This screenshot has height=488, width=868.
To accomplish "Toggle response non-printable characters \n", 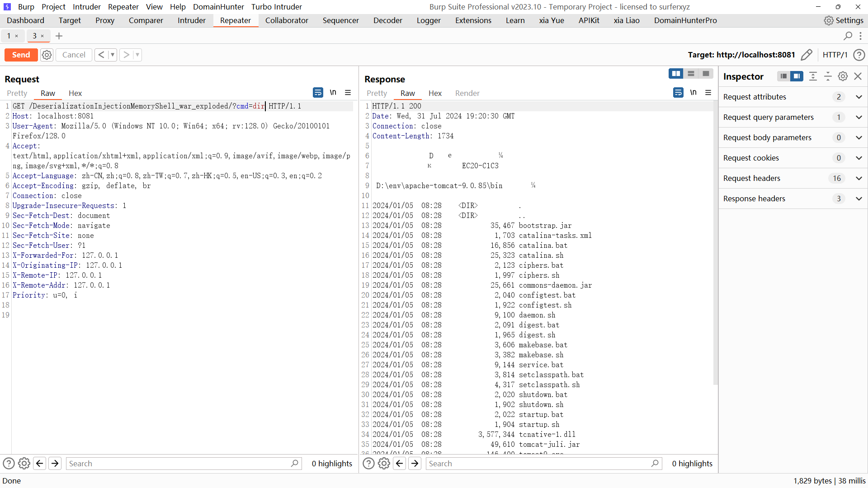I will click(693, 93).
